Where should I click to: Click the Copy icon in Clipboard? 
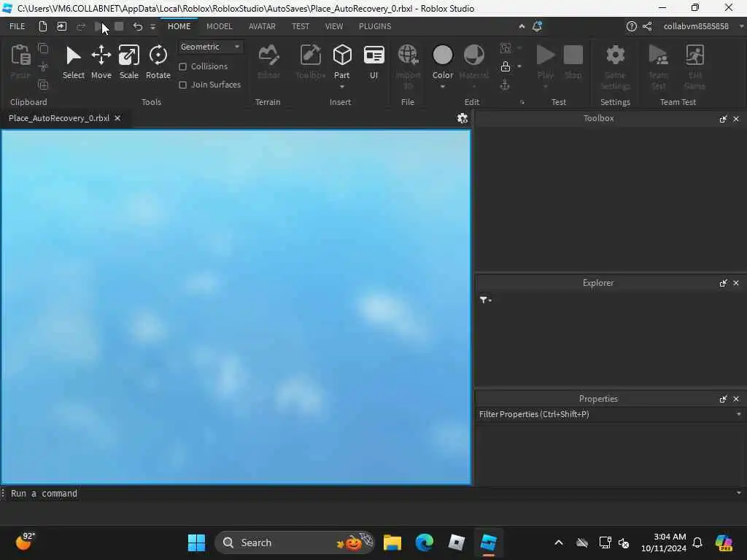click(43, 48)
